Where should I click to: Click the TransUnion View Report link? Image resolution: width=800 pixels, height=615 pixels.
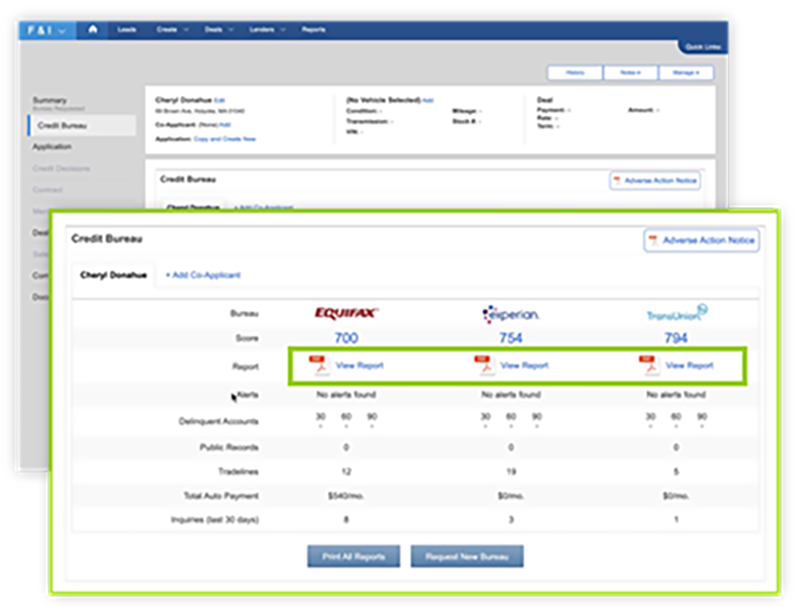click(689, 365)
